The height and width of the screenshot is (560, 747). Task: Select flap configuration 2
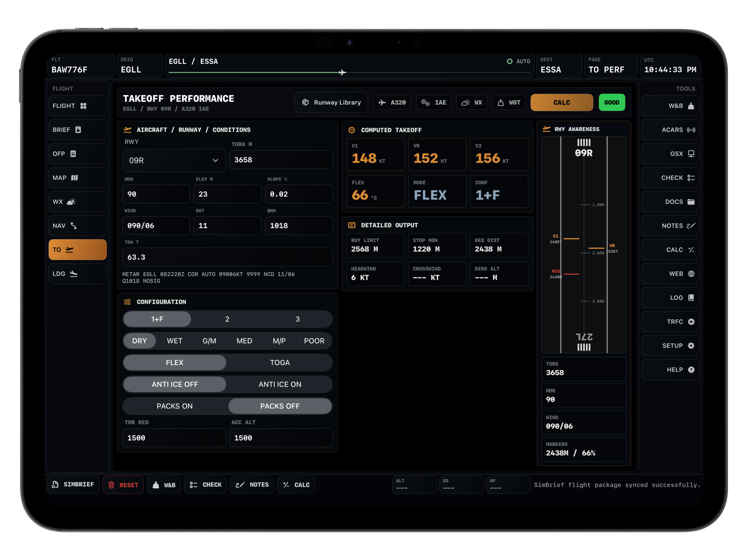tap(227, 319)
